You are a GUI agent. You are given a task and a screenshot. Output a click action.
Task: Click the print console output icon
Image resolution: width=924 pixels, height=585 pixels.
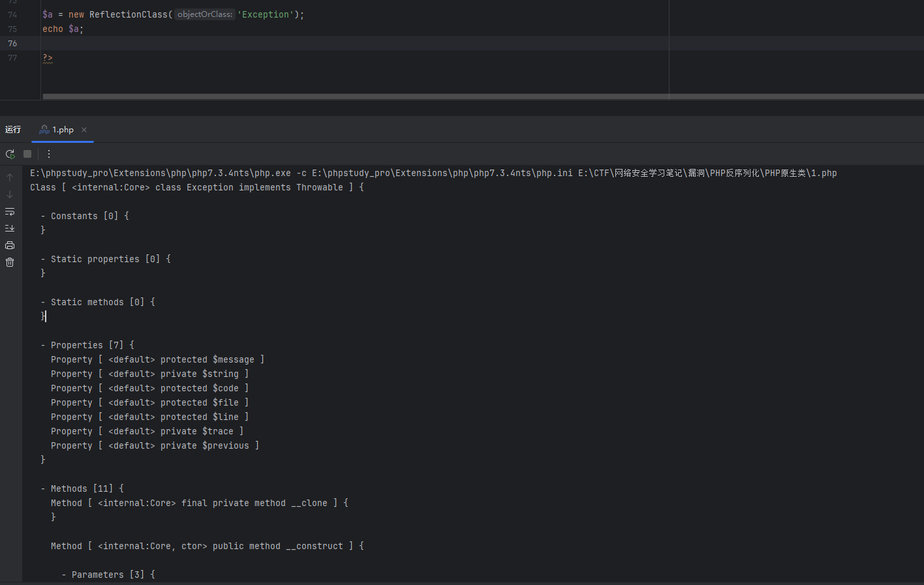click(10, 245)
